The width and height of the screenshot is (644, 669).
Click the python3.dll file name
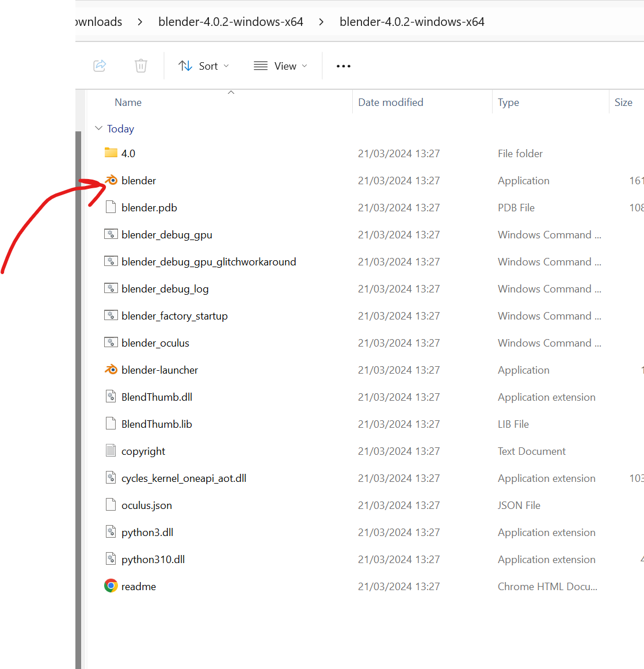point(147,533)
